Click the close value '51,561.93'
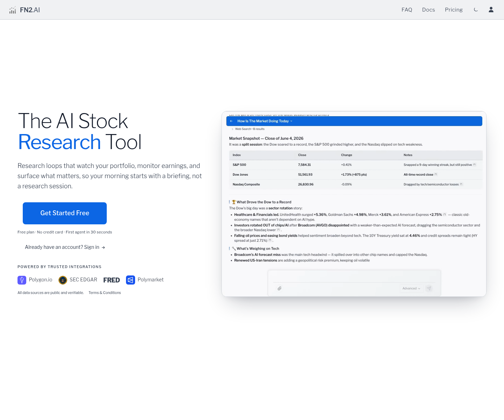Viewport: 504px width, 420px height. pos(305,174)
